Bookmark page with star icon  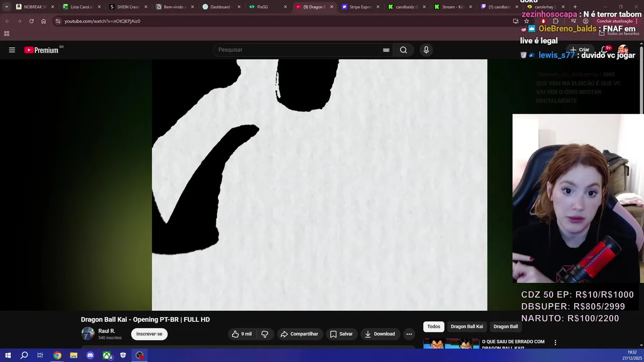pos(526,21)
